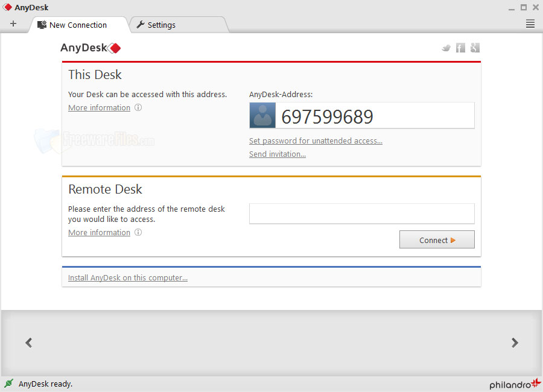543x392 pixels.
Task: Click the user avatar beside the AnyDesk-Address
Action: (x=262, y=115)
